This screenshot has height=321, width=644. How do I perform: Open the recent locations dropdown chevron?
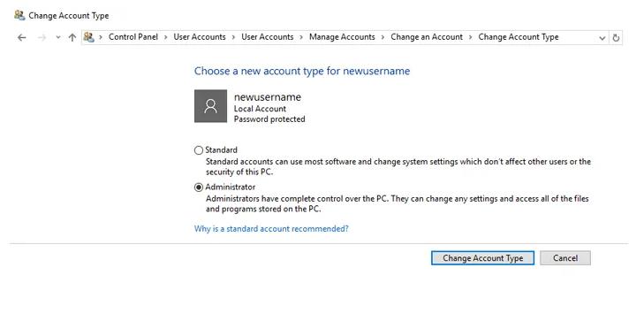click(x=58, y=37)
